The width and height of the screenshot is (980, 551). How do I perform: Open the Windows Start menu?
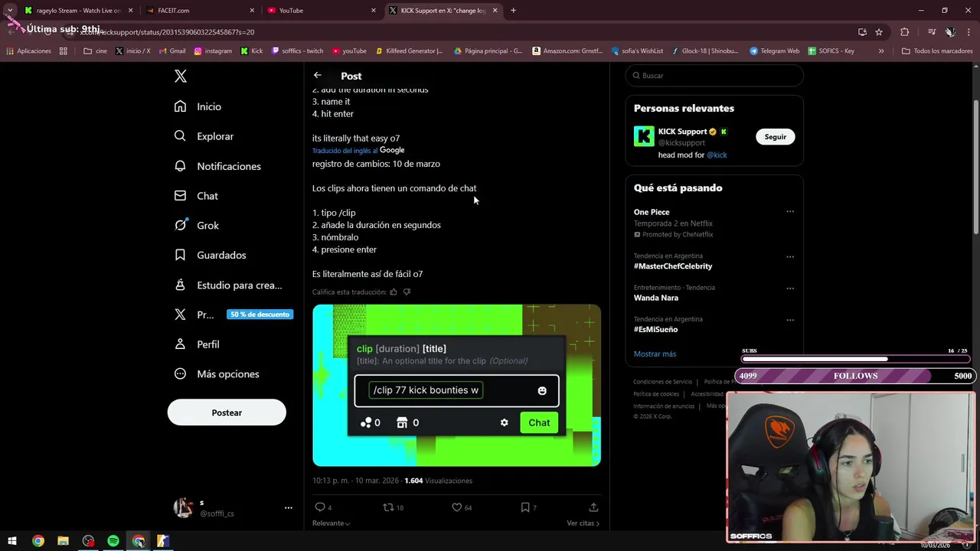(x=12, y=541)
